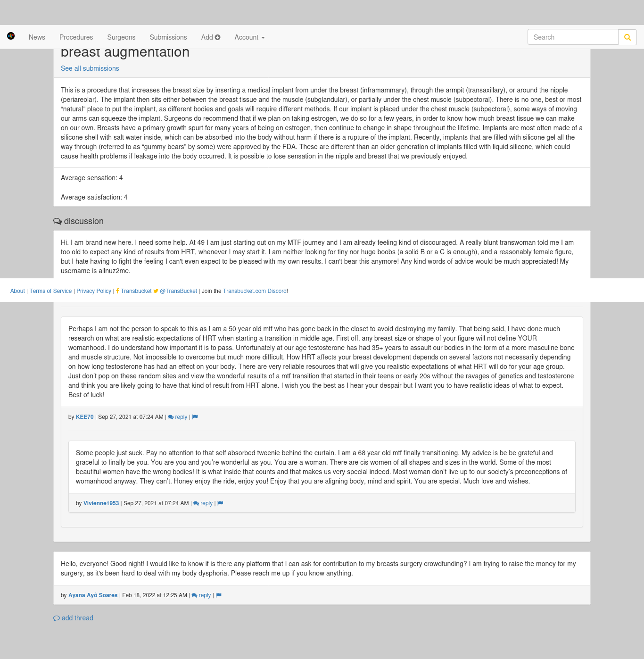
Task: Open the News nav item
Action: pyautogui.click(x=37, y=37)
